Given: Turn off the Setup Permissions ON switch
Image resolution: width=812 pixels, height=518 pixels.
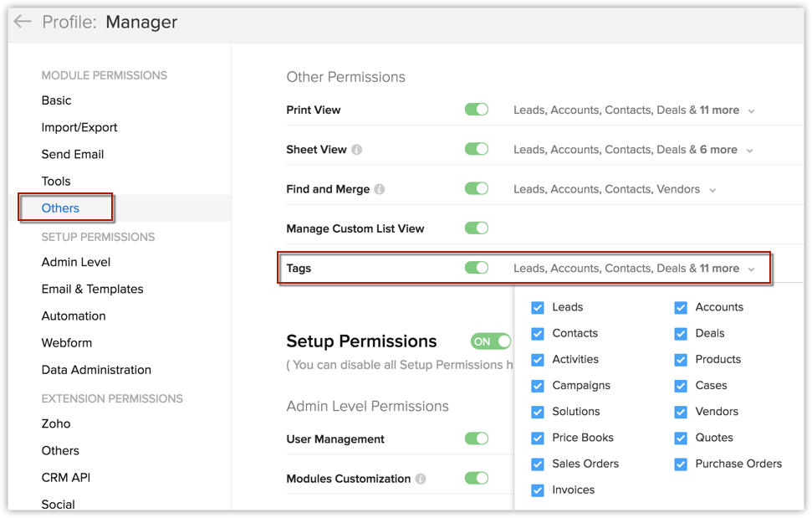Looking at the screenshot, I should pyautogui.click(x=491, y=341).
